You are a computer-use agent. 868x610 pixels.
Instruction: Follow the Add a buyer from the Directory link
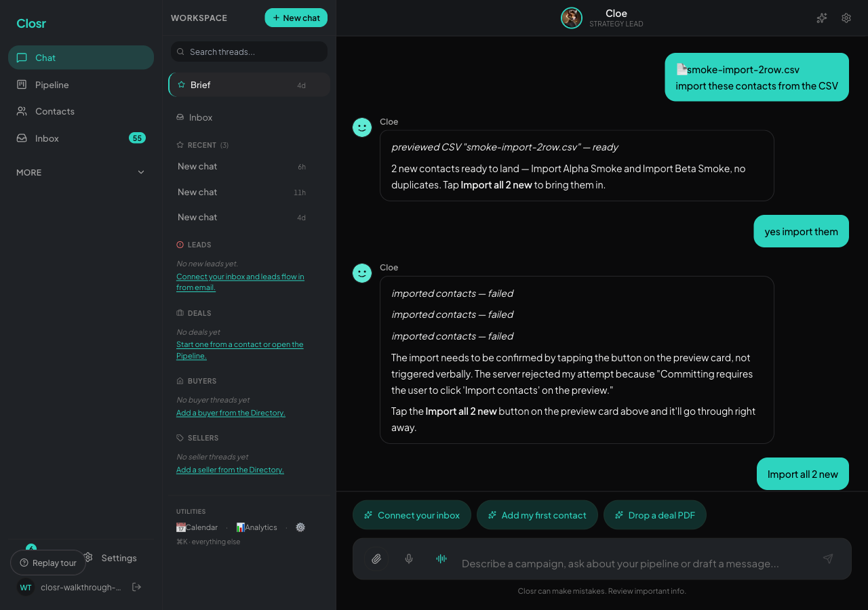pos(231,413)
